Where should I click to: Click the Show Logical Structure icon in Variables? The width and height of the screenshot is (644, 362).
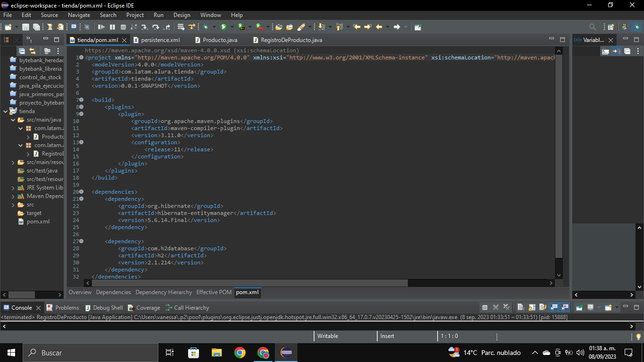[x=616, y=51]
